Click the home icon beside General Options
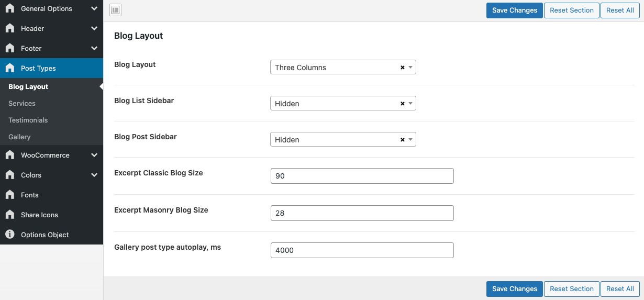Viewport: 644px width, 300px height. pos(9,9)
